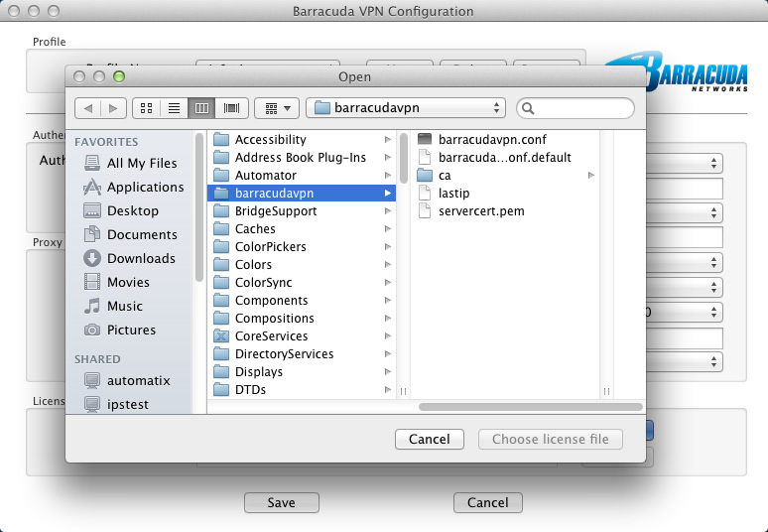768x532 pixels.
Task: Switch to Cover Flow view
Action: [231, 108]
